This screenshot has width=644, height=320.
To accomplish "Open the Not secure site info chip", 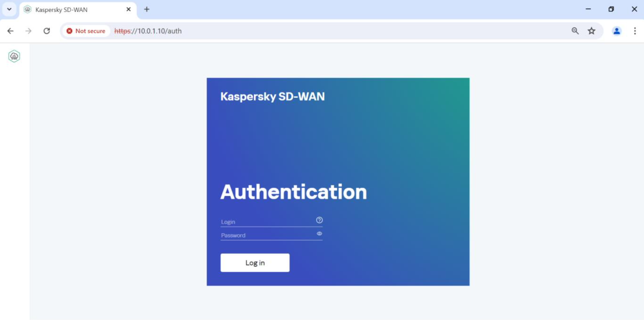I will [x=86, y=31].
